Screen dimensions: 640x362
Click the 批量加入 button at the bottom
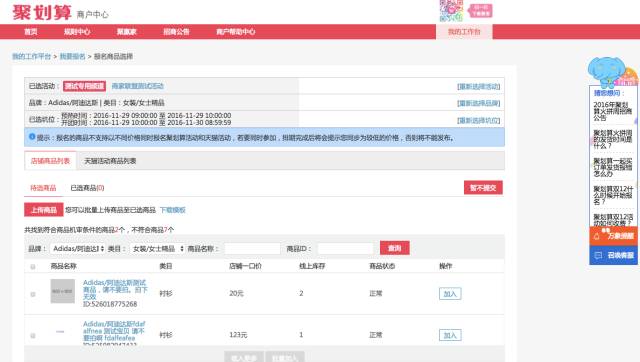coord(285,357)
